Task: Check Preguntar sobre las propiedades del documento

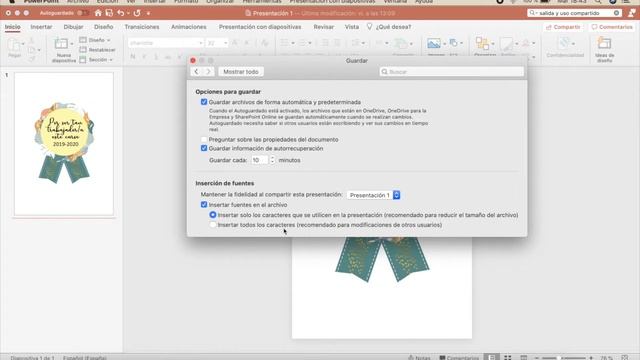Action: pos(204,140)
